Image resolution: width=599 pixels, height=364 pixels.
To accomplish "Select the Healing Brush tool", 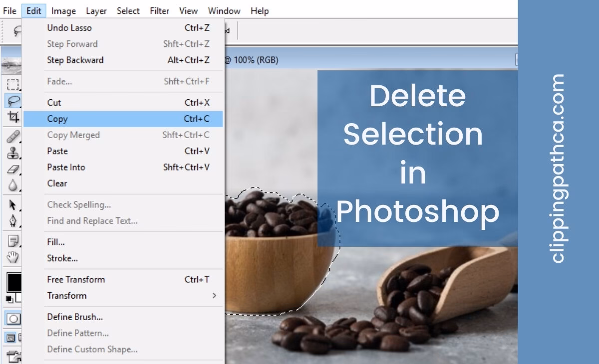I will coord(11,137).
